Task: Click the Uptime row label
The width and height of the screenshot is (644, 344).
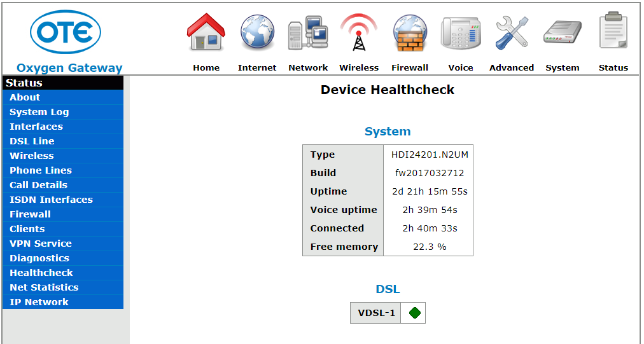Action: [x=328, y=191]
